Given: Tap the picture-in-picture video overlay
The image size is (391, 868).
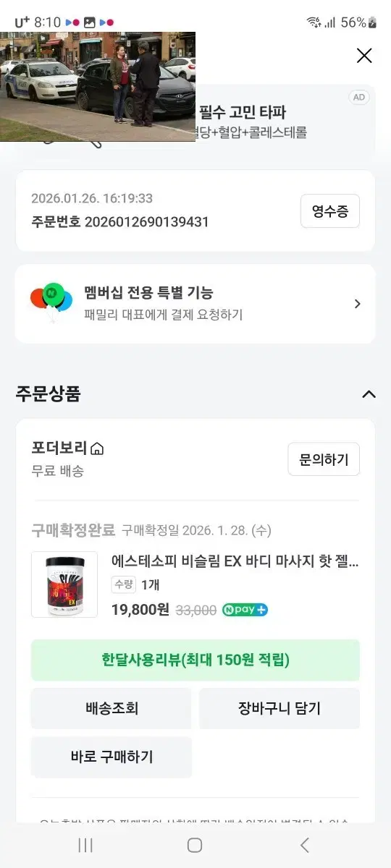Looking at the screenshot, I should click(98, 86).
